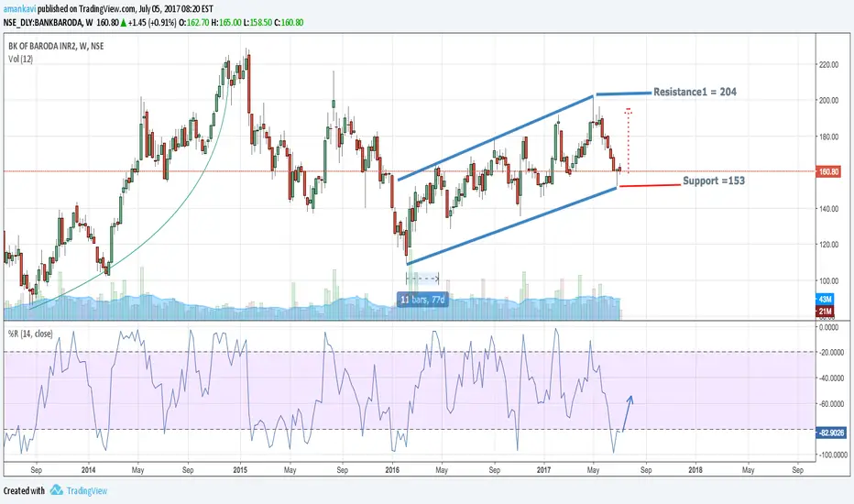The image size is (854, 504).
Task: Click the red Support horizontal line
Action: (650, 186)
